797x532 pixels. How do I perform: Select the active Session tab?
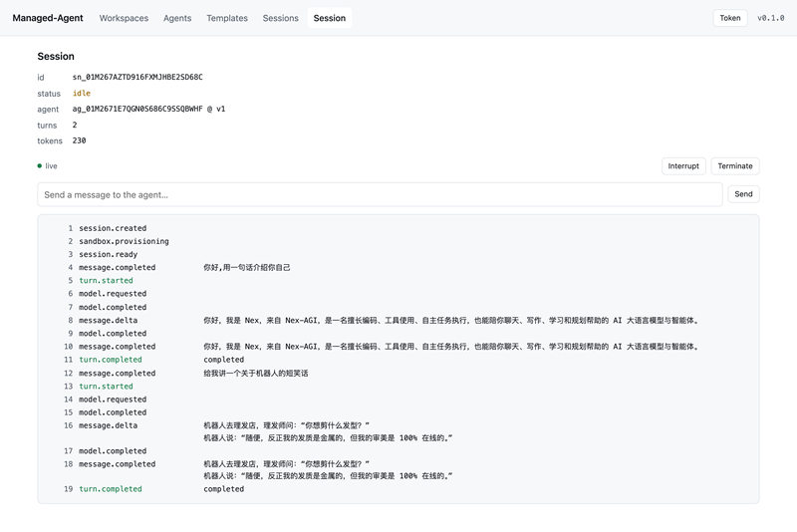coord(330,18)
